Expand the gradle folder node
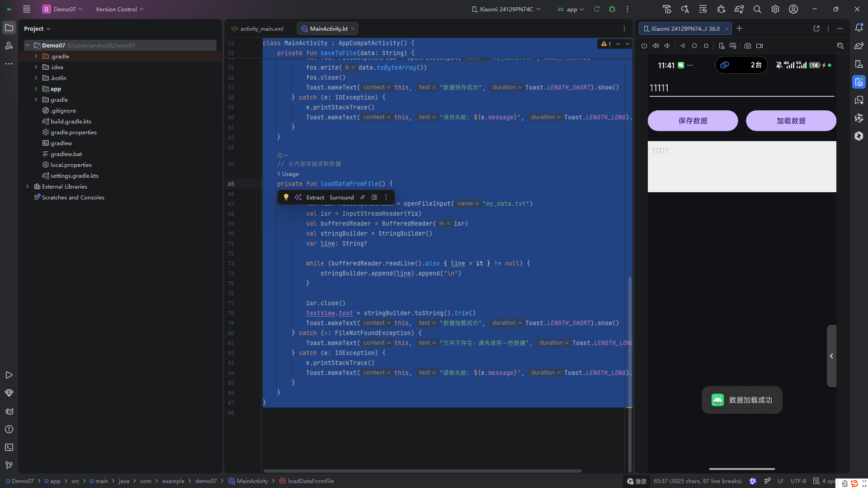This screenshot has width=868, height=488. point(36,99)
